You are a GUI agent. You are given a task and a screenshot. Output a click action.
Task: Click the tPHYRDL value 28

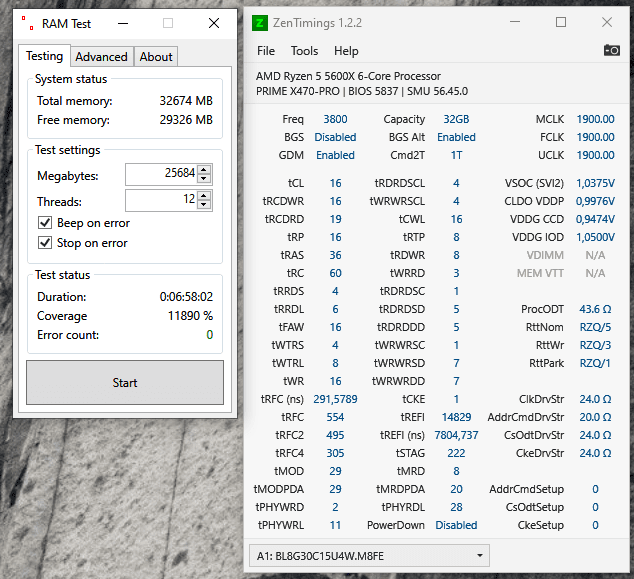(x=456, y=507)
